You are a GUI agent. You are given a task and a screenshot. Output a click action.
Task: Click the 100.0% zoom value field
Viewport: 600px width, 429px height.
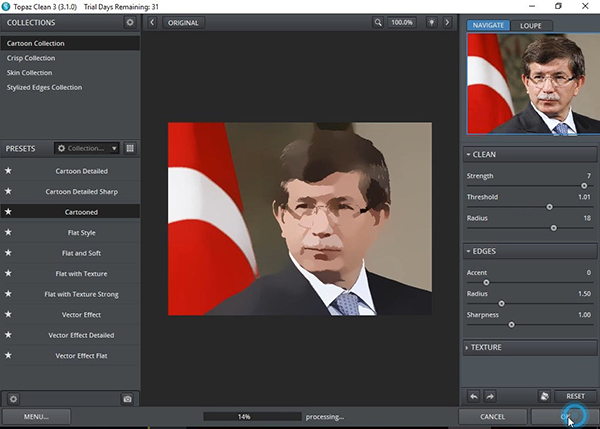click(402, 23)
